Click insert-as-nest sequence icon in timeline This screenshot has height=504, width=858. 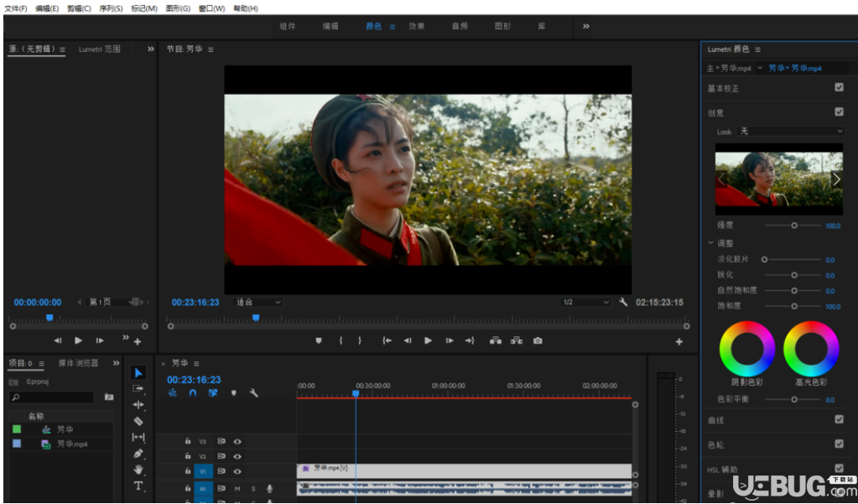coord(173,393)
